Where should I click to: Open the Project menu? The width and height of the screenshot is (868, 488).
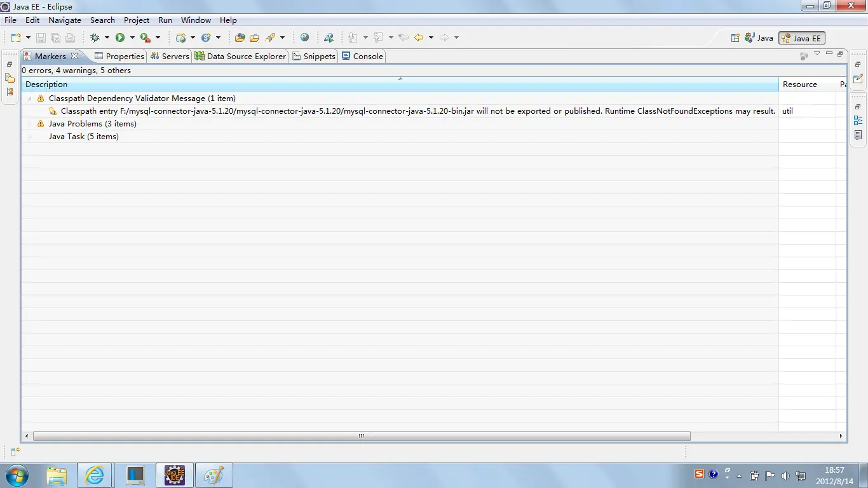[x=137, y=20]
